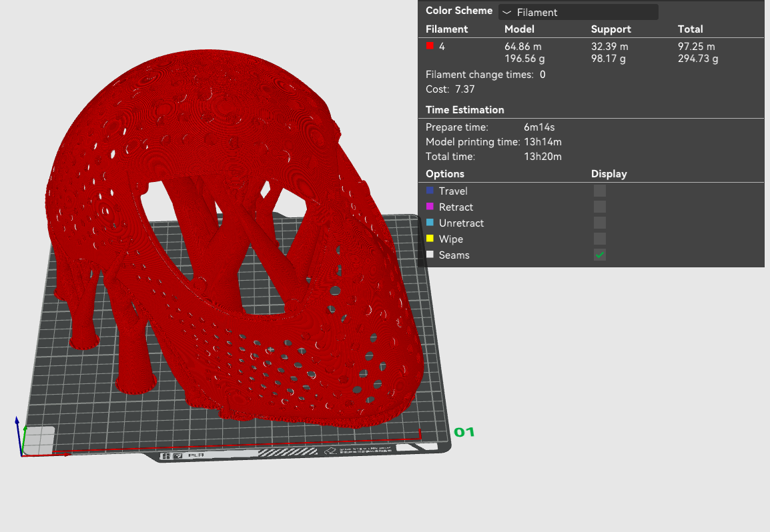Image resolution: width=770 pixels, height=532 pixels.
Task: Click the cyan Unretract color swatch
Action: [x=430, y=222]
